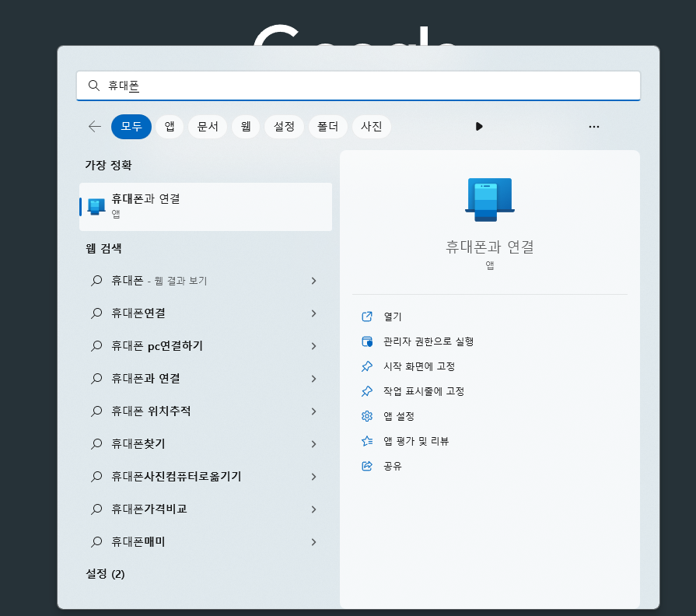Show more filters with the play arrow
This screenshot has height=616, width=696.
point(479,127)
